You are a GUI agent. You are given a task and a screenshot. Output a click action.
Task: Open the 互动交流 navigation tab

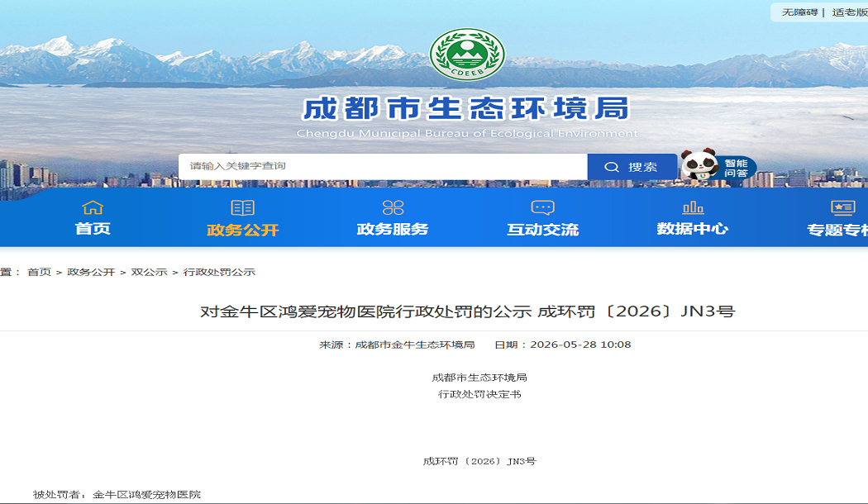point(542,230)
